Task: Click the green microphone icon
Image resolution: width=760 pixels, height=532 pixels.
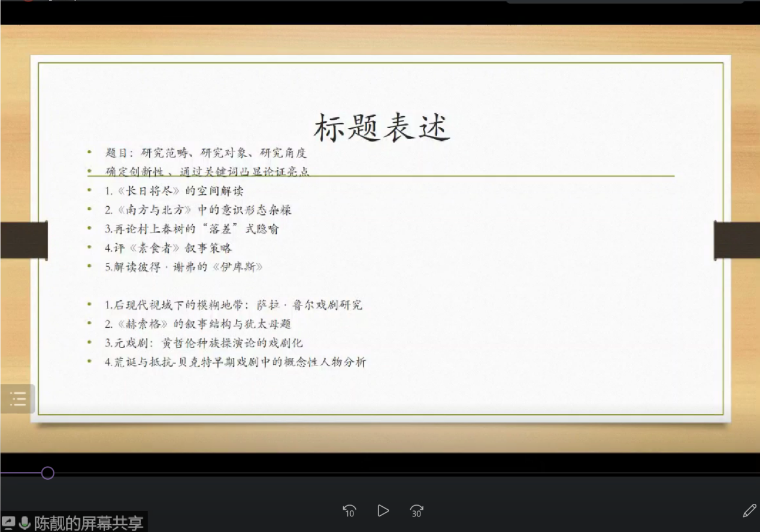Action: (25, 523)
